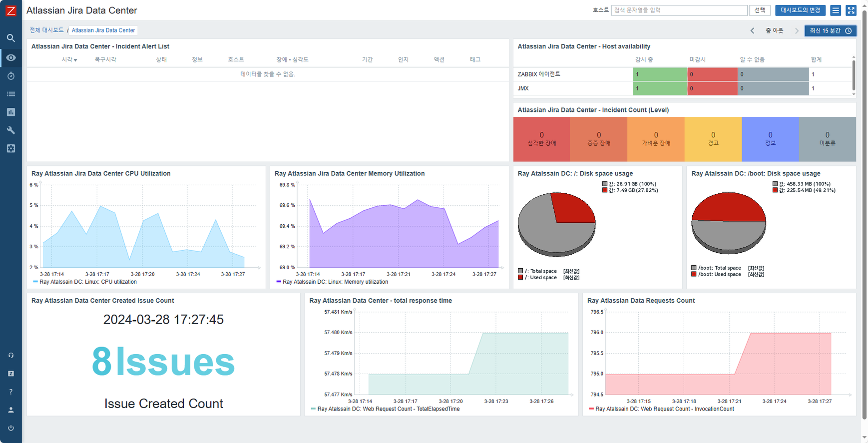The image size is (868, 443).
Task: Click ZABBIX agent not available red cell
Action: (x=712, y=74)
